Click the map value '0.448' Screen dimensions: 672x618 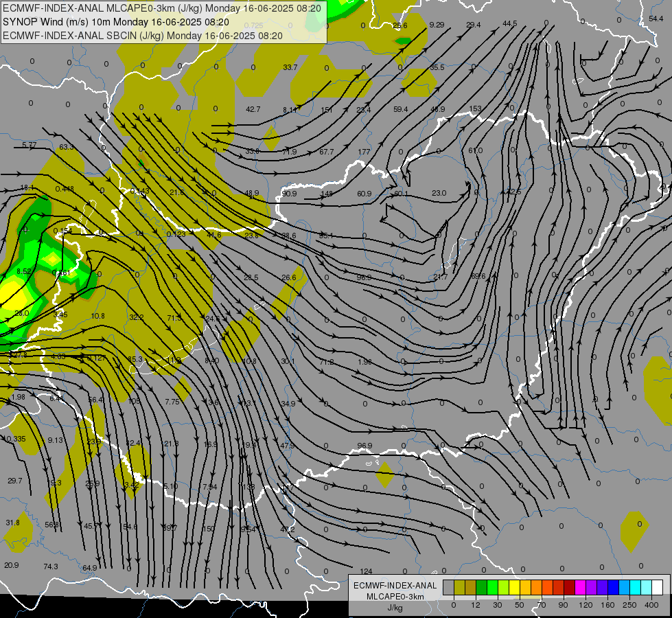[x=65, y=189]
